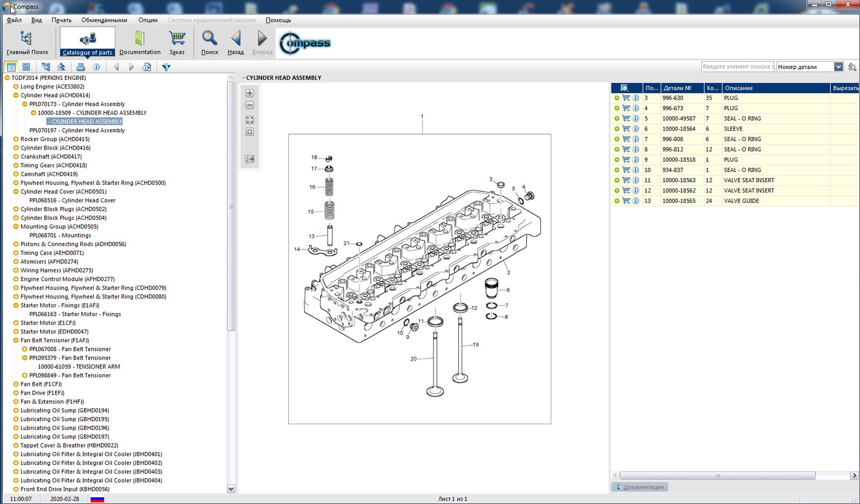
Task: Open the Номер детали search-type dropdown
Action: (x=838, y=67)
